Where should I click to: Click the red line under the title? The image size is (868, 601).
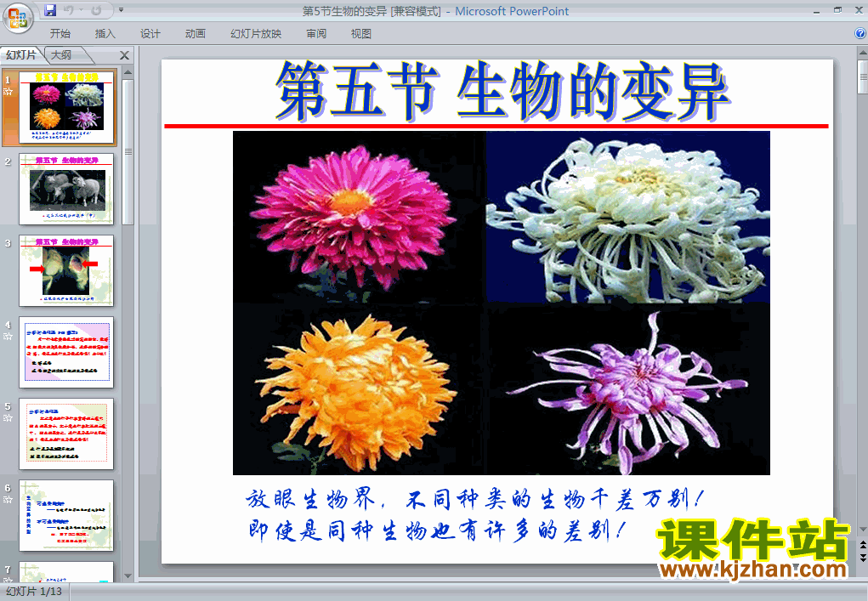coord(496,126)
